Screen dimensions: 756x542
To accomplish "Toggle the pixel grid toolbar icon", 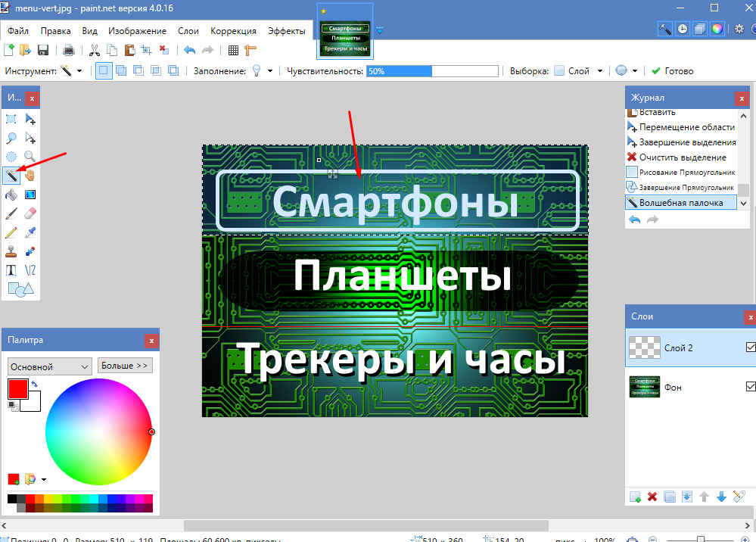I will [233, 51].
